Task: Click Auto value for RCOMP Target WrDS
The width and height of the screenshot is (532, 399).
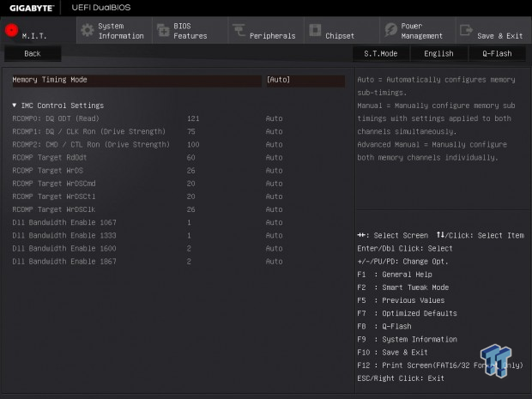Action: [274, 171]
